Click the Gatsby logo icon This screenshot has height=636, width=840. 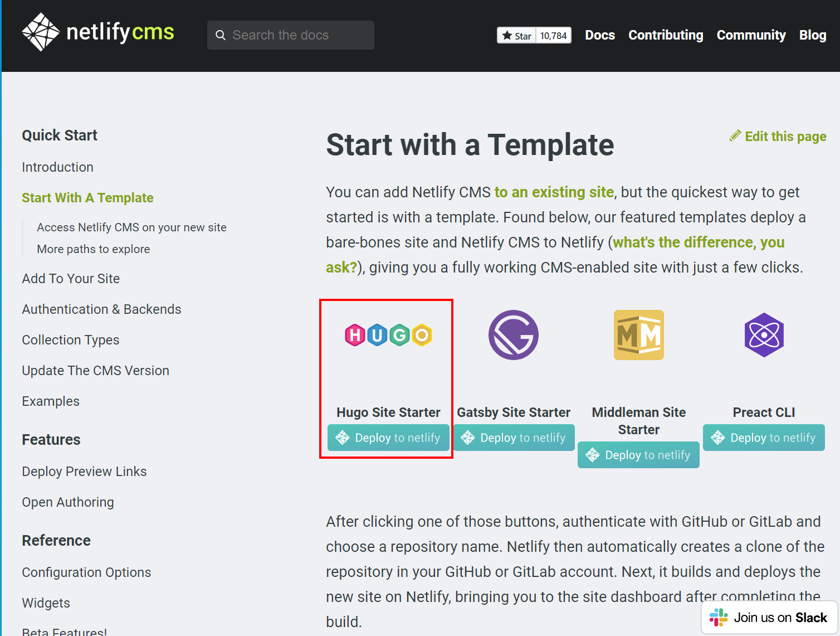pyautogui.click(x=513, y=335)
